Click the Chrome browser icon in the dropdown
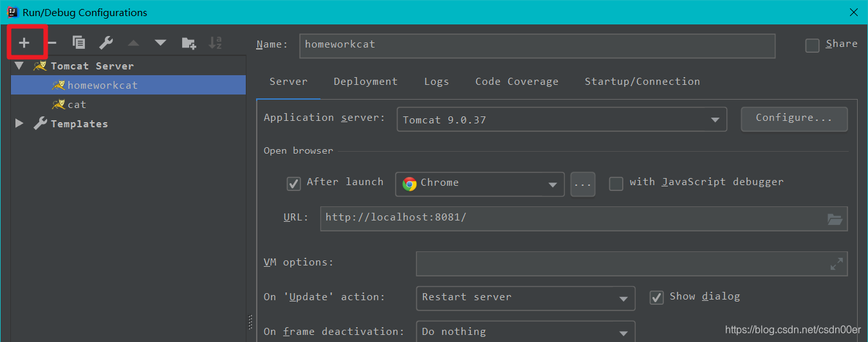This screenshot has height=342, width=868. pos(409,184)
